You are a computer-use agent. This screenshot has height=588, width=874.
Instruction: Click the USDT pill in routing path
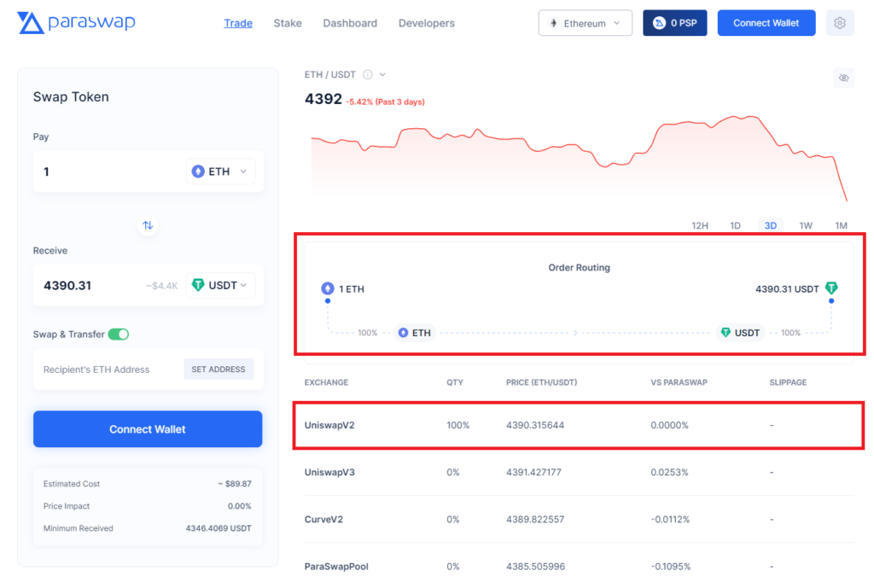coord(740,333)
